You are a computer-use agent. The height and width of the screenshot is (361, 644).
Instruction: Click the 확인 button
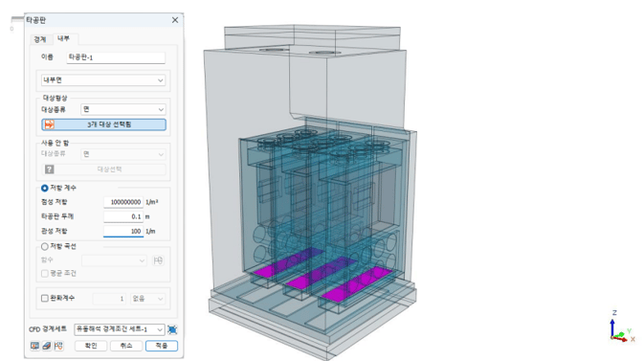pos(91,346)
